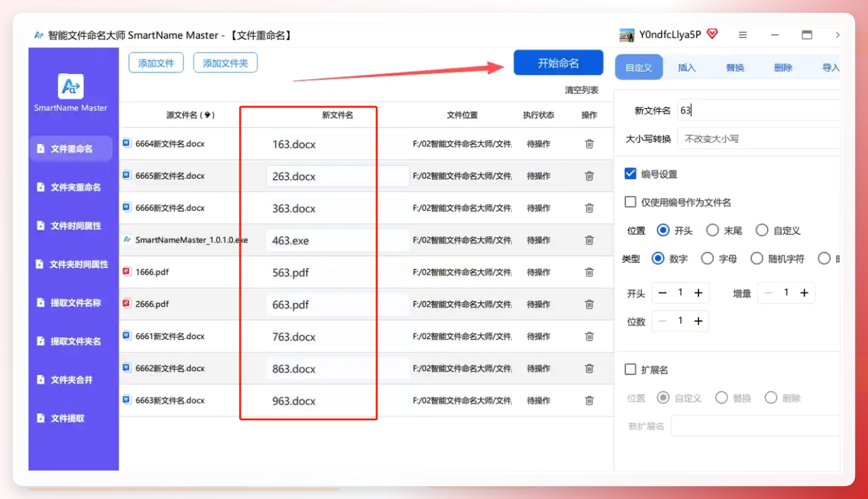Increase the 增量 increment with plus

[805, 293]
